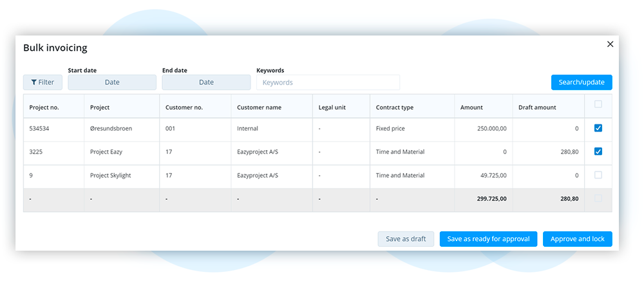Uncheck the Project Eazy row checkbox
The width and height of the screenshot is (644, 299).
click(598, 151)
